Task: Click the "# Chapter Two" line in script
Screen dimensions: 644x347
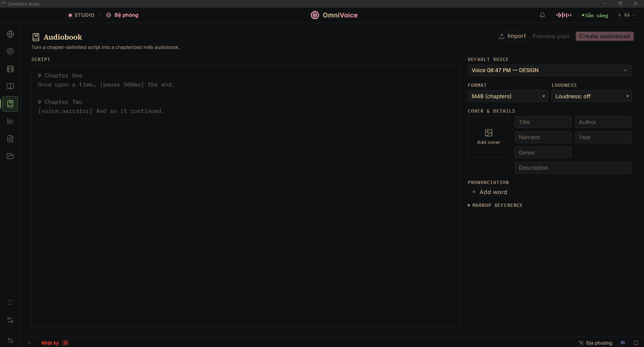Action: pyautogui.click(x=60, y=102)
